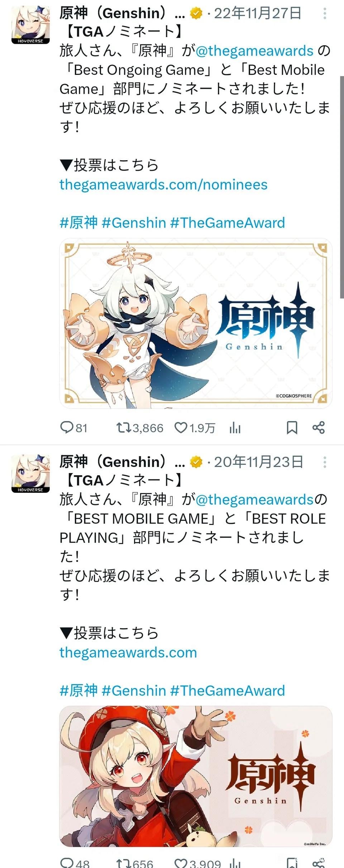Open Klee Genshin image in second tweet
Screen dimensions: 344x868
coord(196,776)
